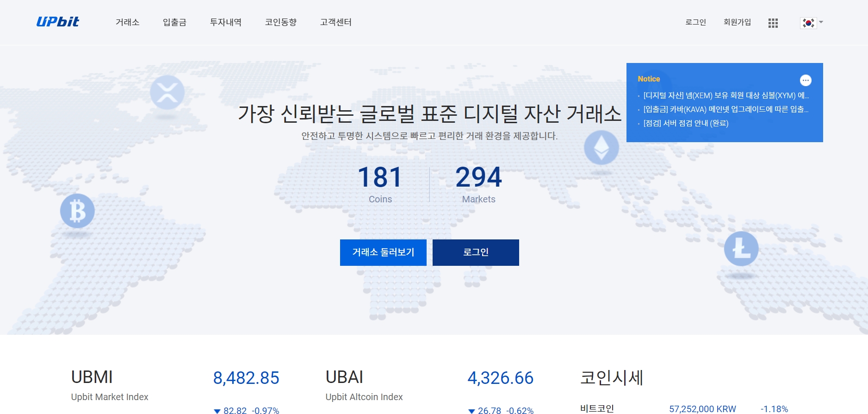Screen dimensions: 868x414
Task: Click the headline 가장 신뢰받는 글로벌 표준
Action: coord(429,114)
